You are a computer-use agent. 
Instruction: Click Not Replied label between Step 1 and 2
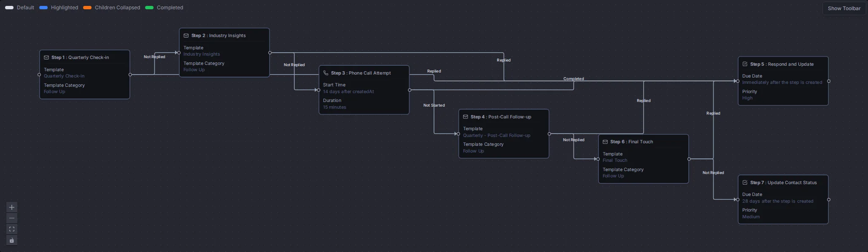click(154, 57)
